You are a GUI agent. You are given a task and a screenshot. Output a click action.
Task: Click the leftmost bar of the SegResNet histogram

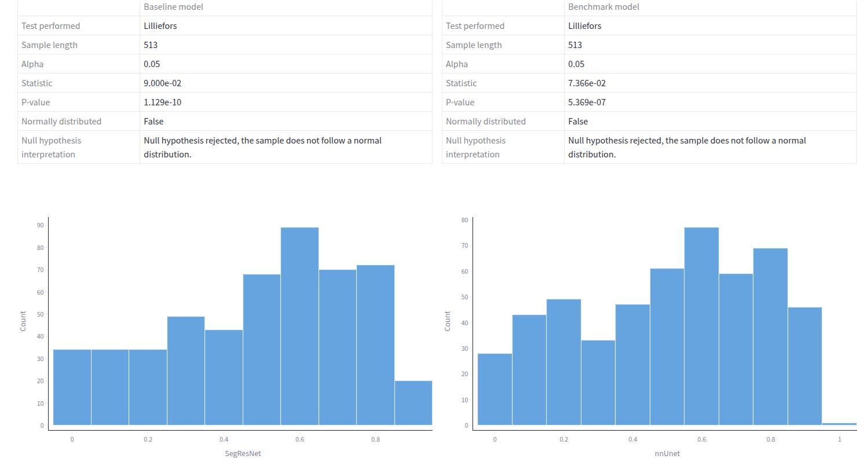(x=72, y=387)
